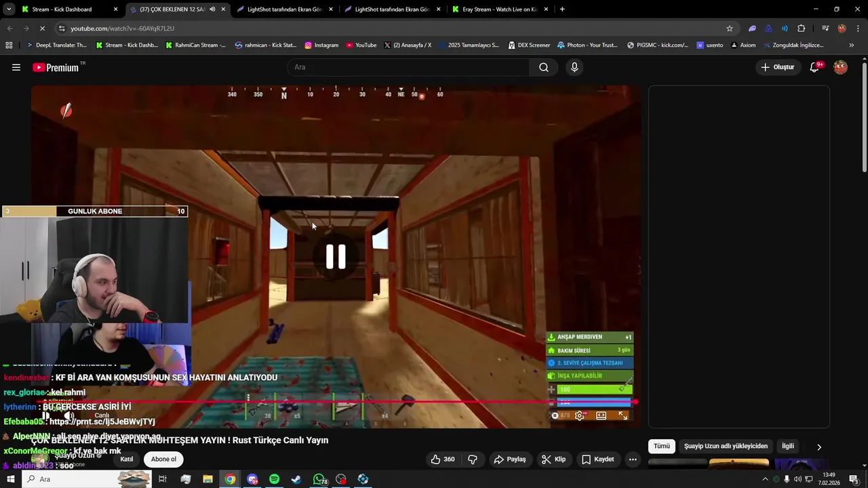The height and width of the screenshot is (488, 868).
Task: Toggle fullscreen in the video player
Action: coord(623,415)
